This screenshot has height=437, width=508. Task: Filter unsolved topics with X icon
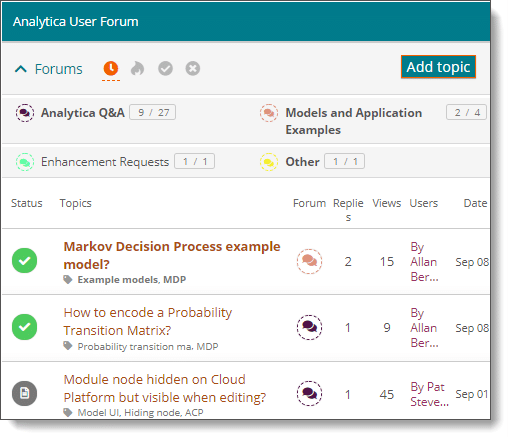pos(193,69)
